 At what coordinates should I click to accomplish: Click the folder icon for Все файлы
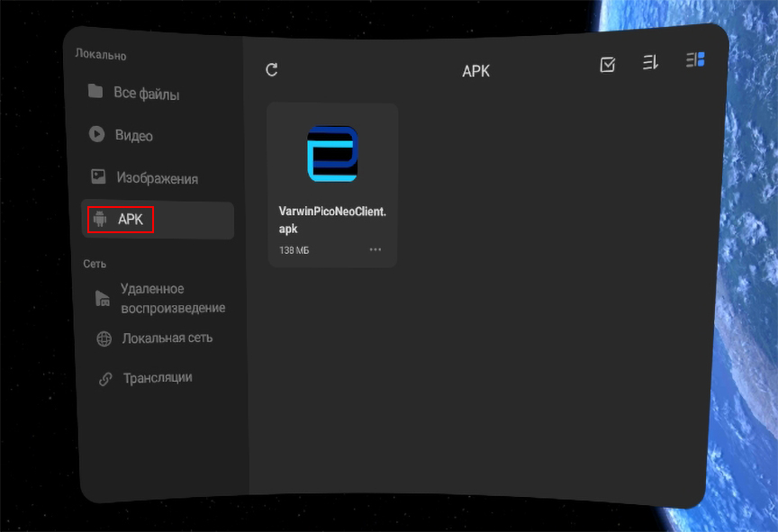tap(95, 92)
